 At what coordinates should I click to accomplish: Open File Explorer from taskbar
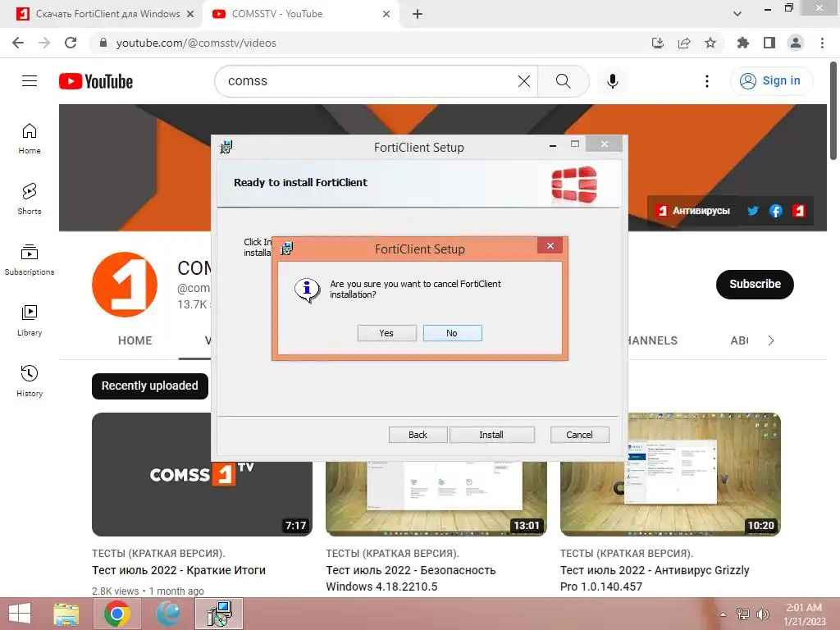point(66,614)
